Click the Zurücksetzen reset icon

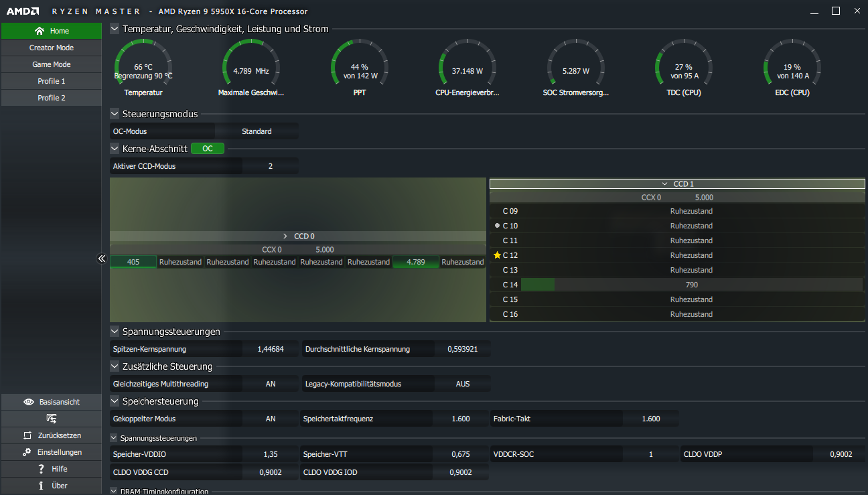point(27,435)
